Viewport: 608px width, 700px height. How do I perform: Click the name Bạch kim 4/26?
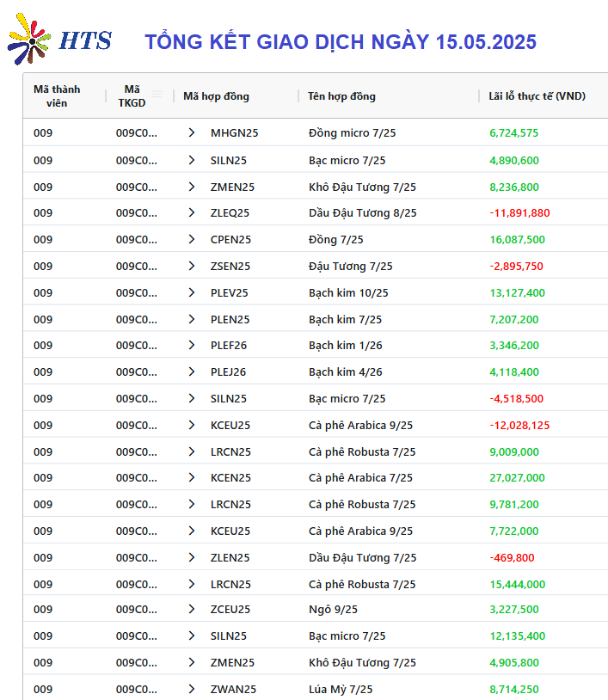(x=345, y=372)
